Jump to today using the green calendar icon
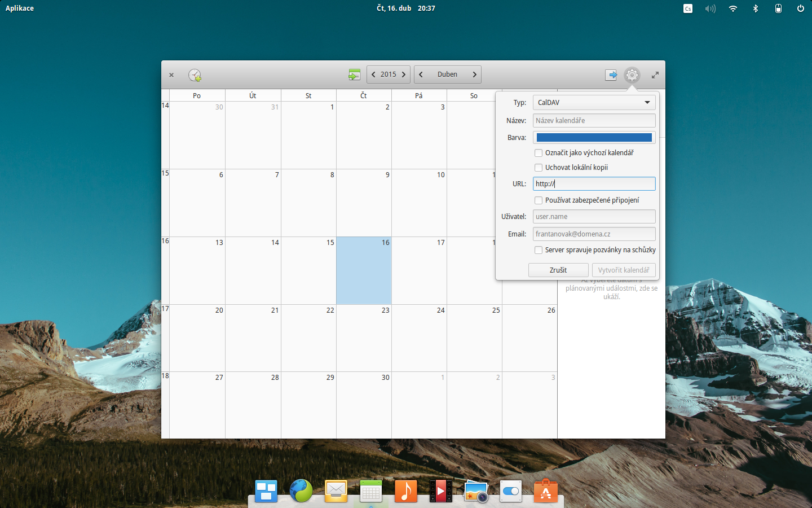The image size is (812, 508). pyautogui.click(x=354, y=74)
